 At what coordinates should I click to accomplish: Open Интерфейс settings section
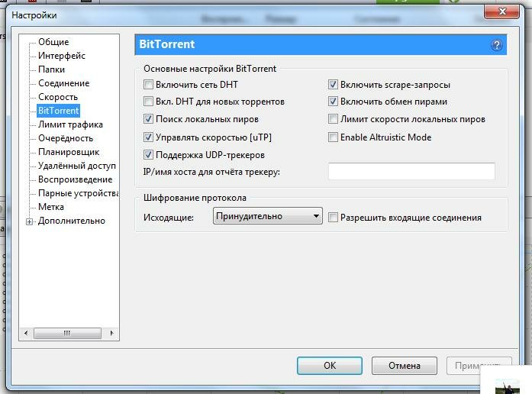click(x=62, y=56)
